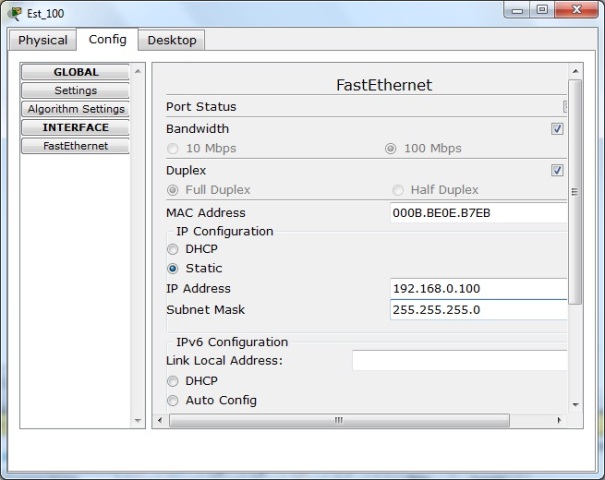605x480 pixels.
Task: Toggle the Bandwidth auto checkbox
Action: (x=557, y=129)
